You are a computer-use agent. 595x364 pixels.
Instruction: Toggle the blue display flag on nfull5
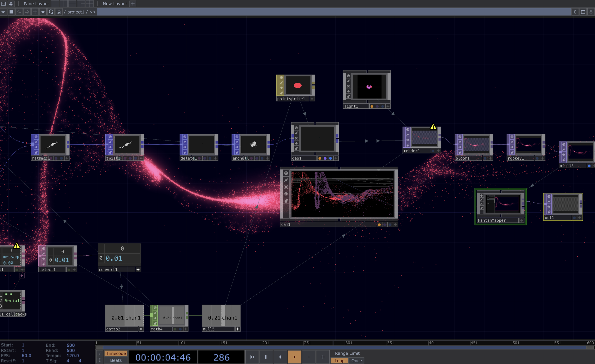pos(589,166)
